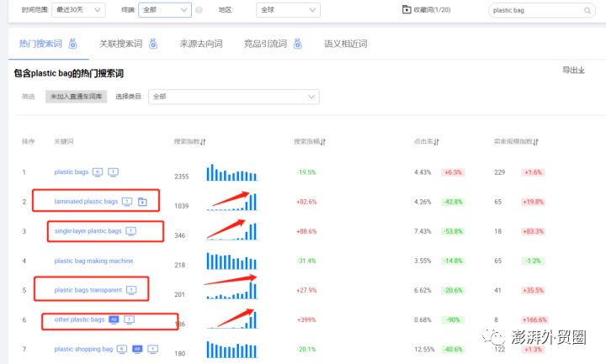Click the seller index change badge +166.6%
Viewport: 606px width, 364px height.
[534, 320]
